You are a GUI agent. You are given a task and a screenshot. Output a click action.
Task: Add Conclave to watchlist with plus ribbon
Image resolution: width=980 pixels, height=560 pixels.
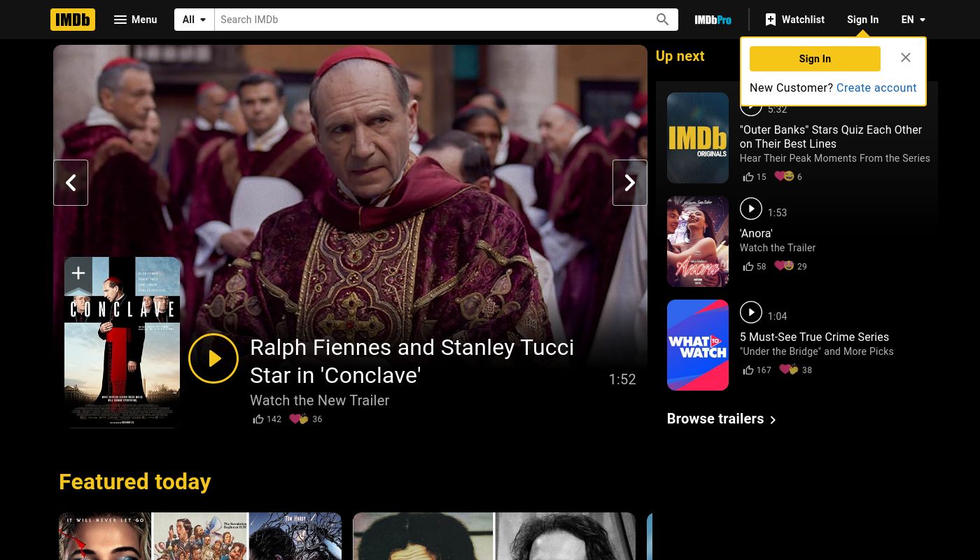point(78,274)
